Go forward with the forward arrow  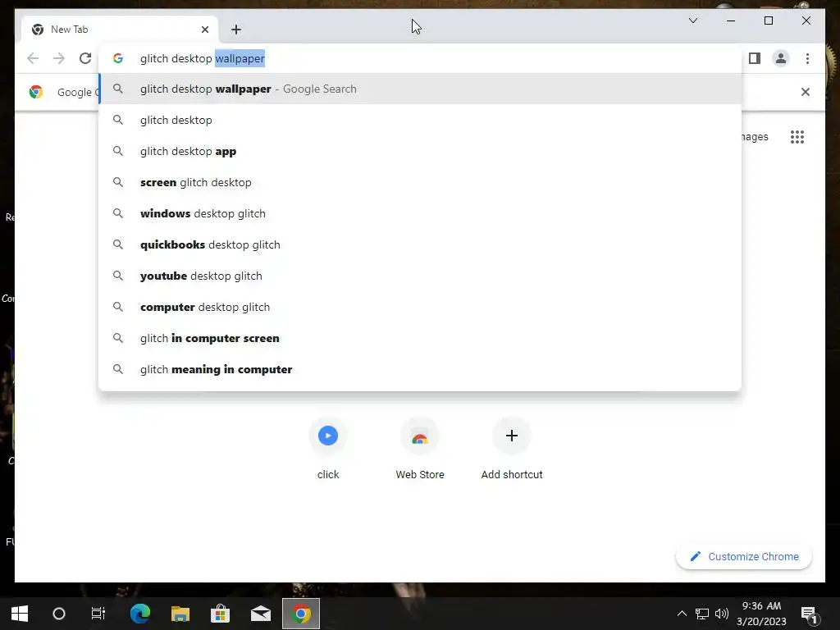coord(59,58)
